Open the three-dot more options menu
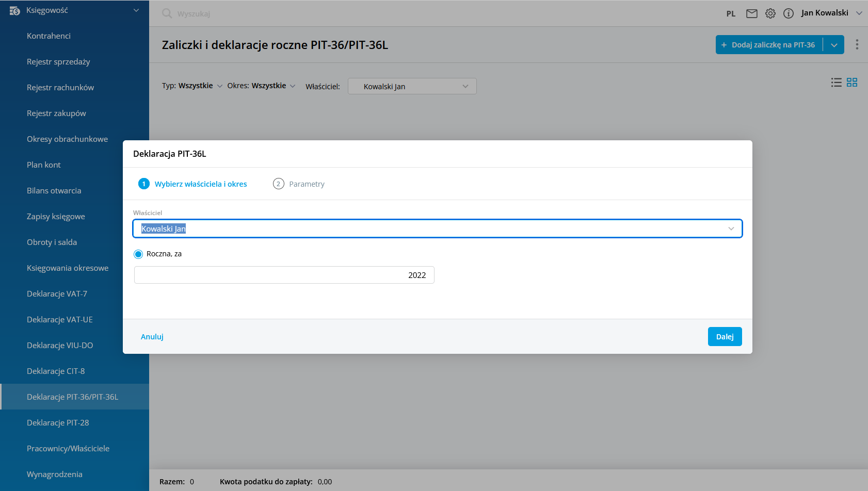 click(x=857, y=45)
